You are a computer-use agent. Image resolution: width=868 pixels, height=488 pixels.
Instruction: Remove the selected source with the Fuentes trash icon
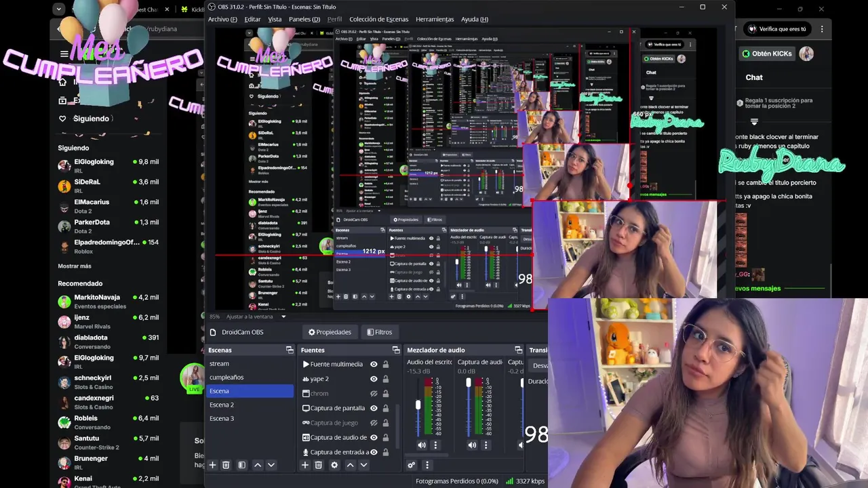(319, 465)
